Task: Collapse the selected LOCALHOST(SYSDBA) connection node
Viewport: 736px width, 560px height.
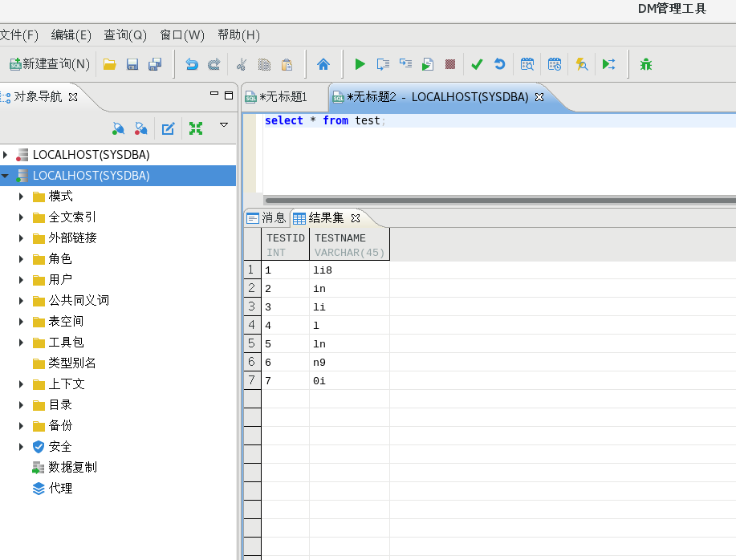Action: [x=5, y=176]
